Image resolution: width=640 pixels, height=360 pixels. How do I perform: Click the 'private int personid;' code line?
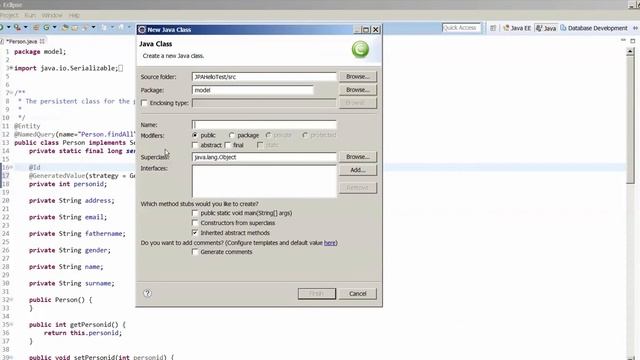pos(68,184)
